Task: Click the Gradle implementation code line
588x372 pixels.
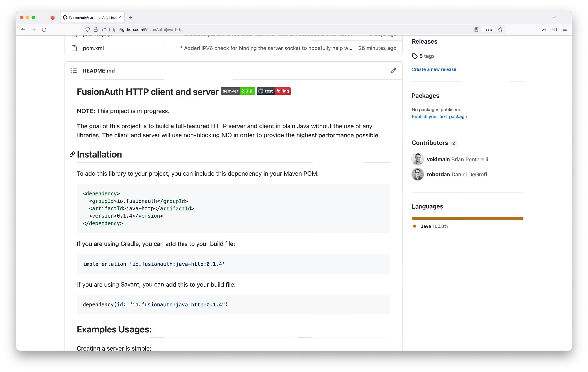Action: tap(154, 264)
